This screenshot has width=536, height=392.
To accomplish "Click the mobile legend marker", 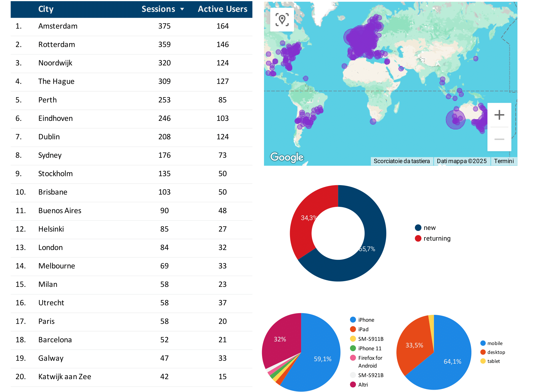I will click(x=483, y=343).
